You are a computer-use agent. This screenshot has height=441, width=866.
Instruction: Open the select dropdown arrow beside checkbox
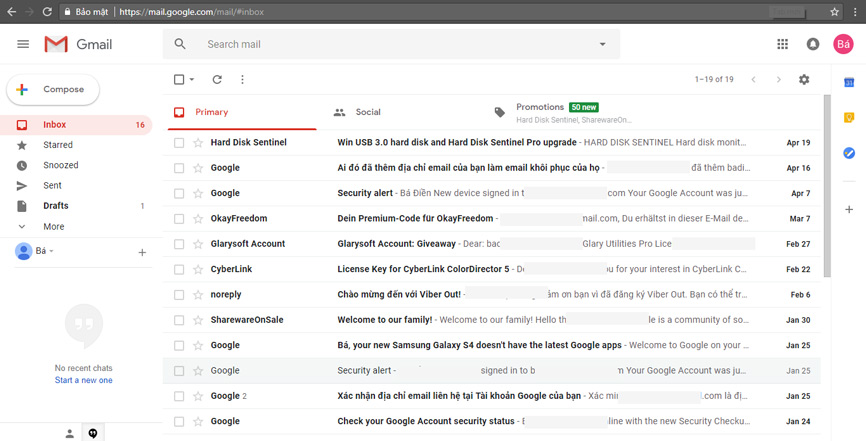[x=192, y=80]
